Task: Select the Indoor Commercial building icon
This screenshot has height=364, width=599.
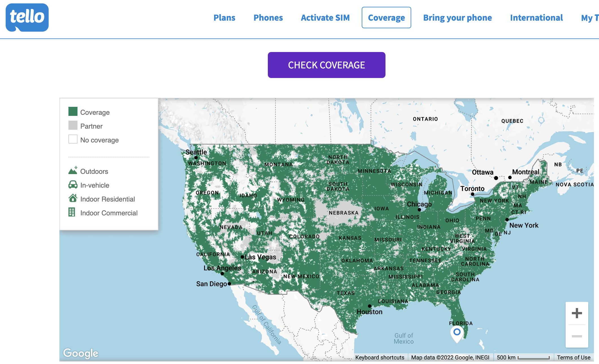Action: pos(73,213)
